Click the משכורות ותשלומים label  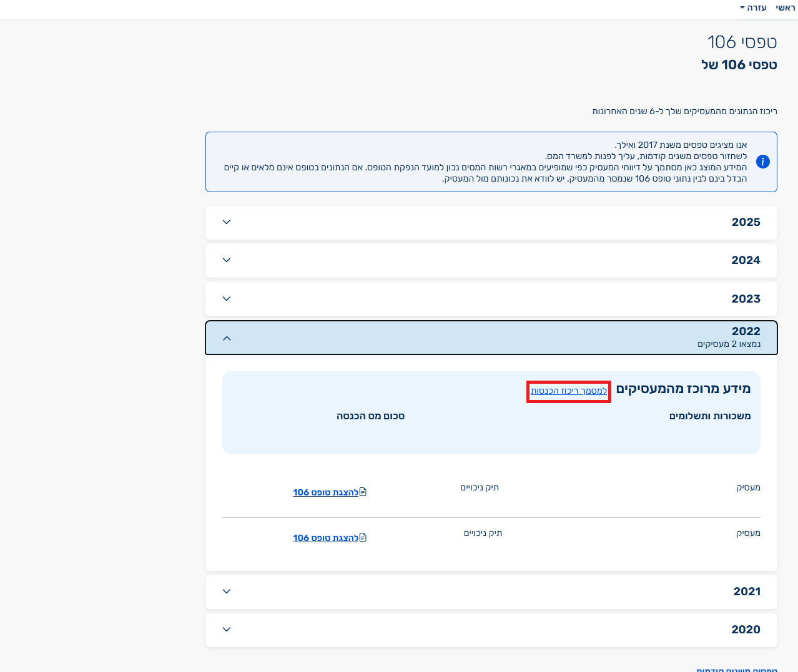[710, 416]
